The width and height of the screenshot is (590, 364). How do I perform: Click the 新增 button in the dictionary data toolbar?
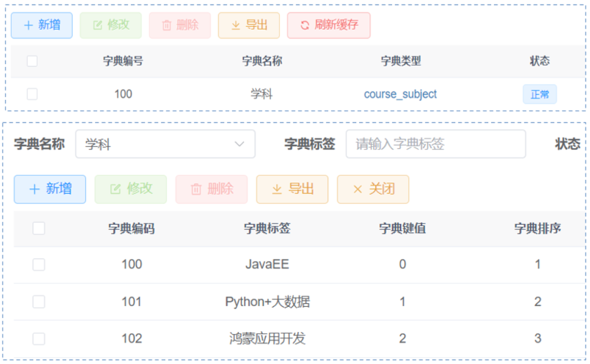(50, 189)
